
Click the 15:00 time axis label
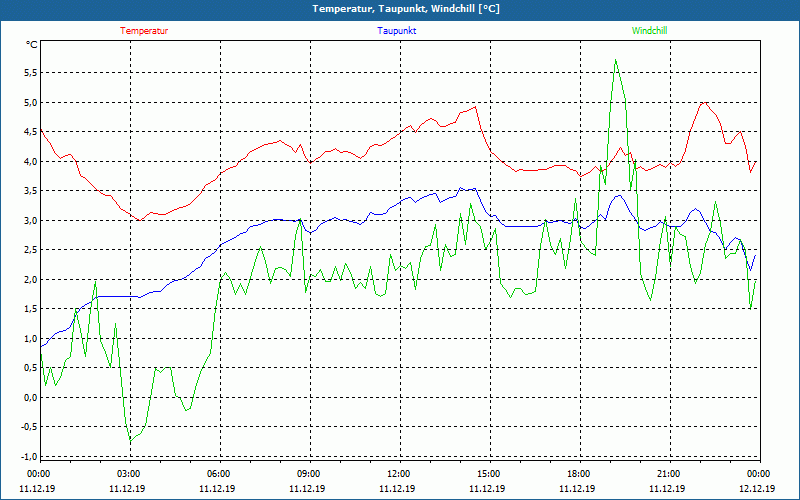click(x=489, y=474)
